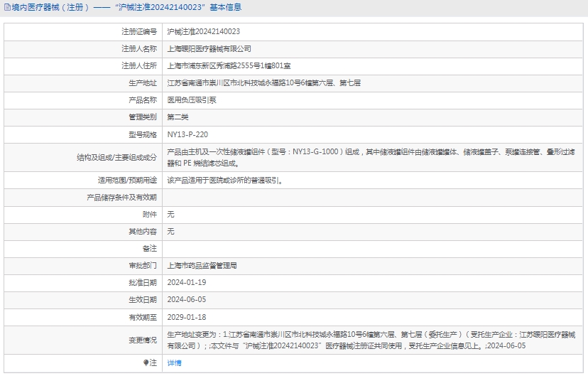Click the empty storage conditions value cell
The width and height of the screenshot is (588, 376).
[374, 197]
